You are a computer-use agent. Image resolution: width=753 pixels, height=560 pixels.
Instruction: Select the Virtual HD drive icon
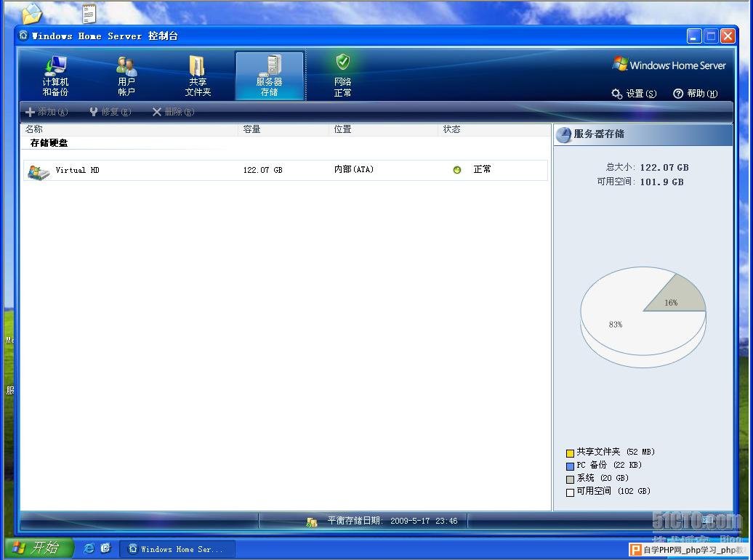[x=39, y=172]
